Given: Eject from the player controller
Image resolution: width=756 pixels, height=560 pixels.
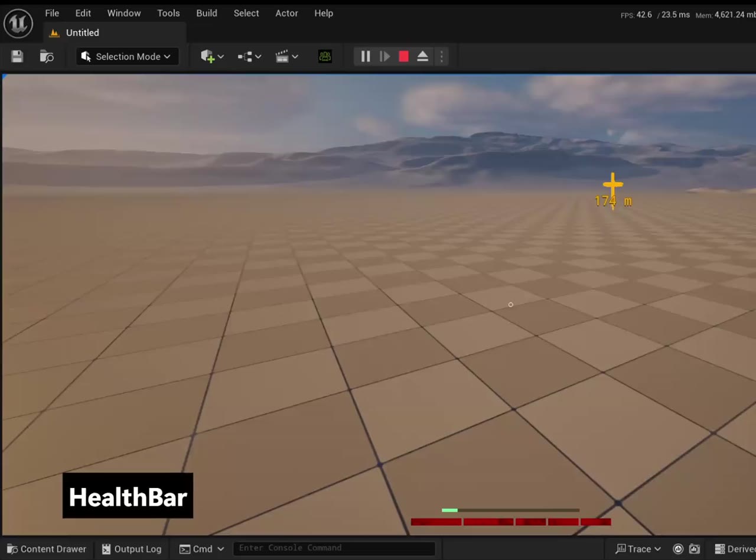Looking at the screenshot, I should click(422, 57).
